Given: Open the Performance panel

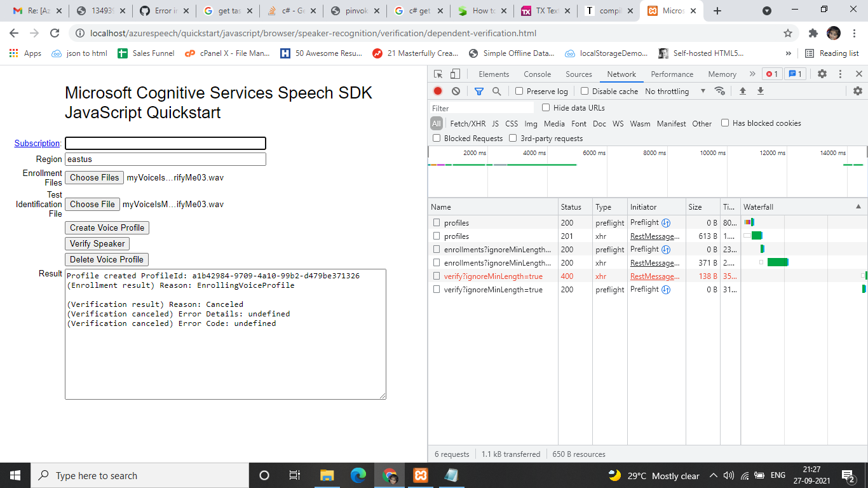Looking at the screenshot, I should point(672,74).
